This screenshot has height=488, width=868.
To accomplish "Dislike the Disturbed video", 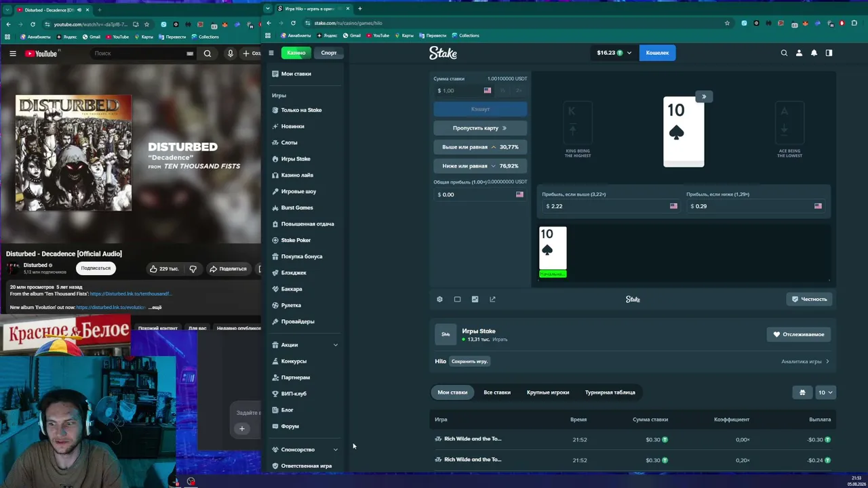I will (x=193, y=268).
